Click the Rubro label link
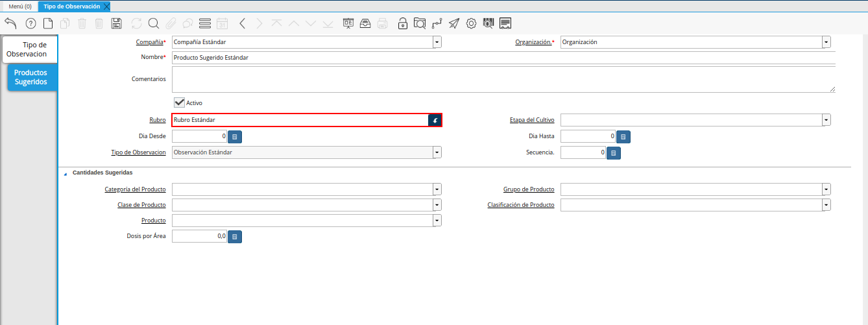Image resolution: width=868 pixels, height=325 pixels. (x=158, y=120)
